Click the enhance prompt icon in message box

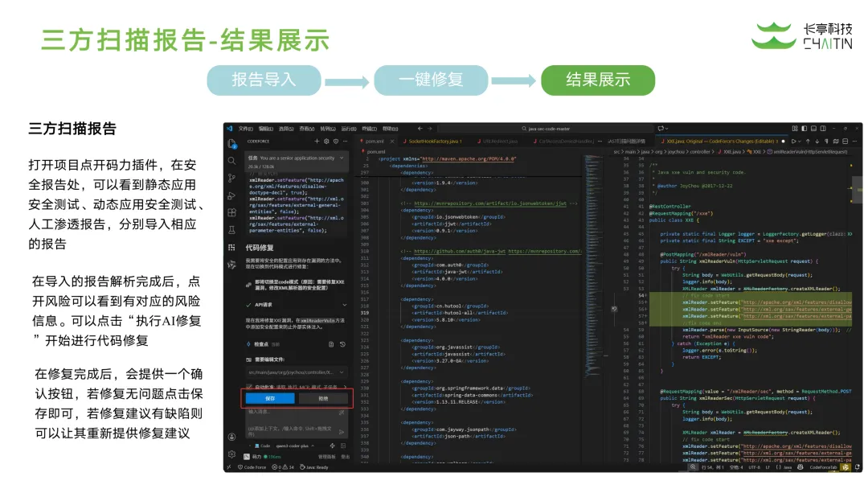click(x=342, y=412)
